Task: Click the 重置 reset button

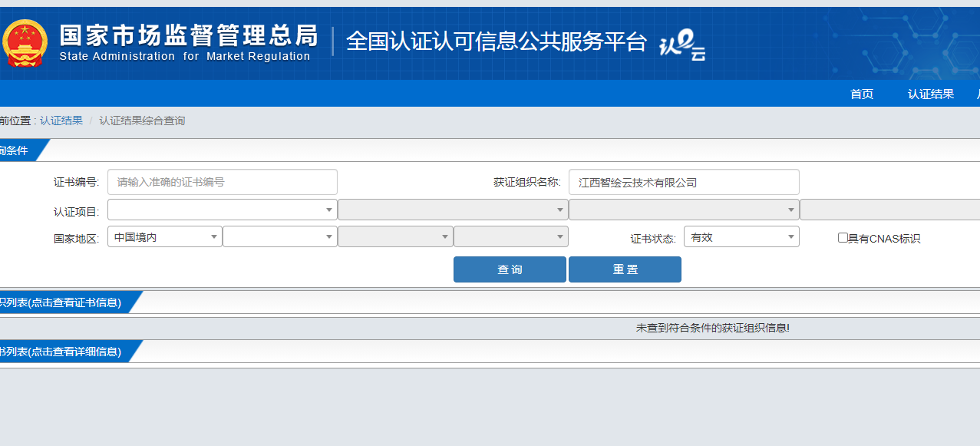Action: point(625,269)
